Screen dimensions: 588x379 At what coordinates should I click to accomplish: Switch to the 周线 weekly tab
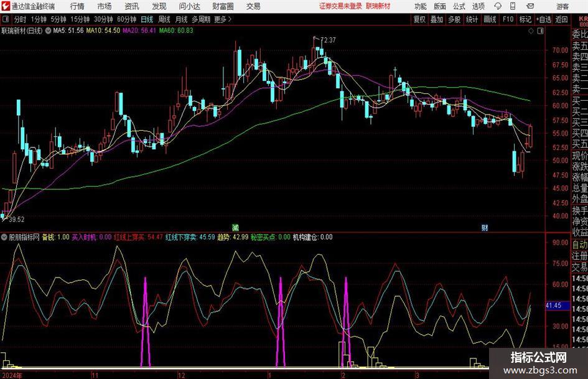point(164,19)
